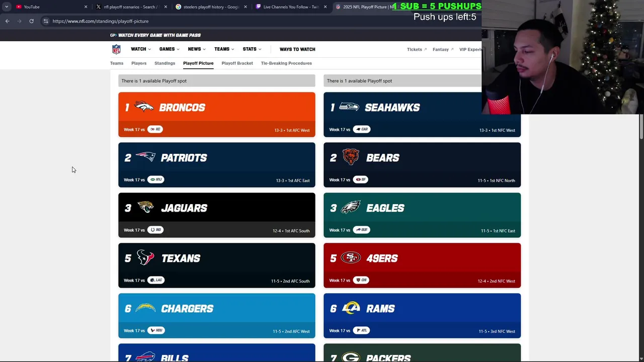644x362 pixels.
Task: Open the tab search dropdown arrow
Action: tap(7, 7)
